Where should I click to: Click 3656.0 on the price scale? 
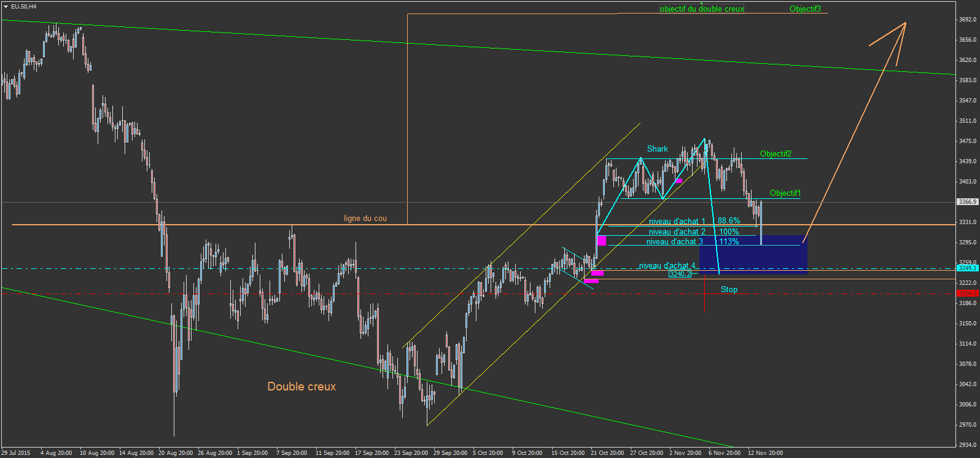pos(968,40)
